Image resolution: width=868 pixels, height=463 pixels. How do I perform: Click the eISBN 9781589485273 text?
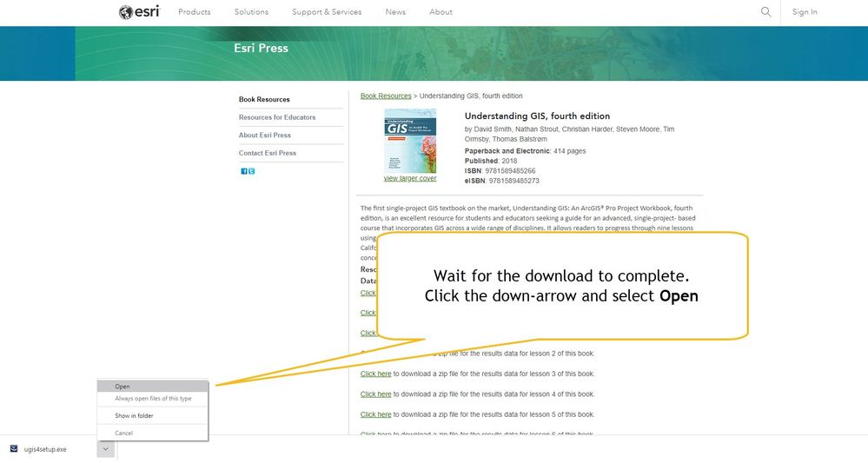click(501, 181)
